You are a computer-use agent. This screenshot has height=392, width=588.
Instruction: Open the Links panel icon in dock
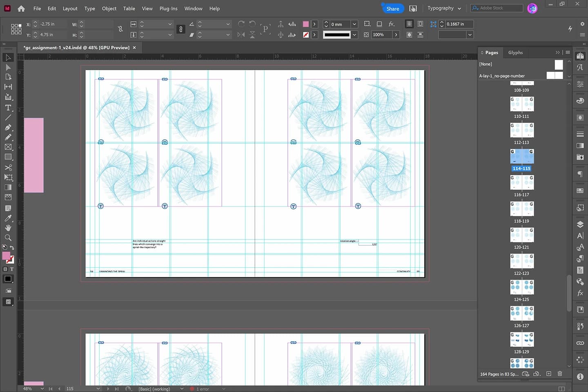[580, 343]
